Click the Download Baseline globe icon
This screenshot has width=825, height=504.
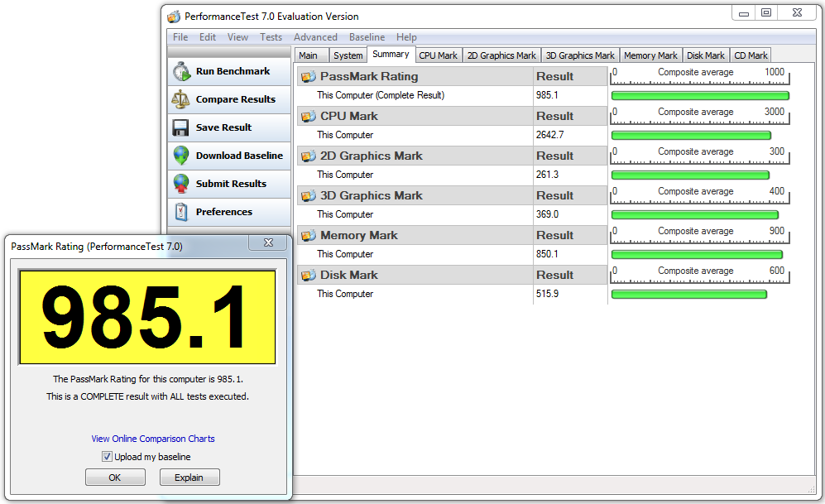pyautogui.click(x=181, y=156)
